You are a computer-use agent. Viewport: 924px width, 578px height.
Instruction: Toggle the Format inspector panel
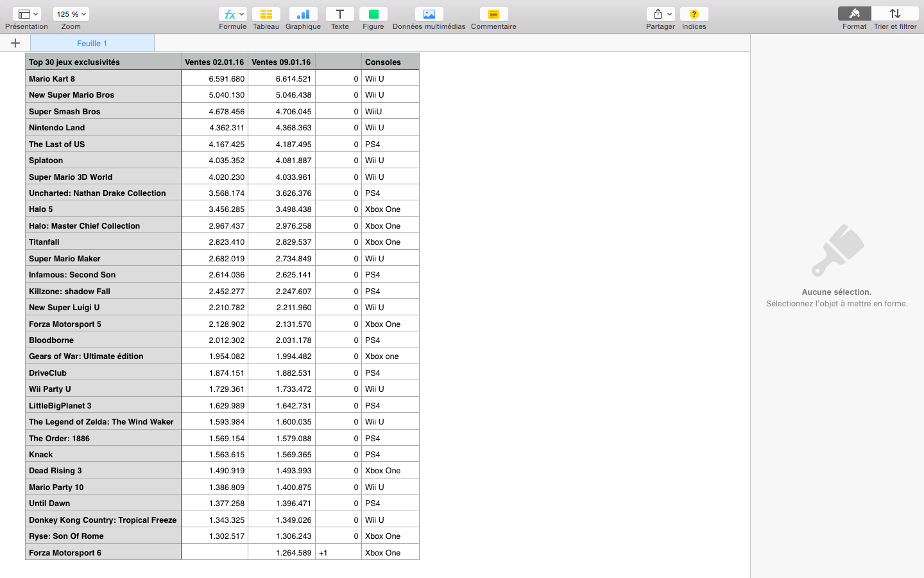854,14
